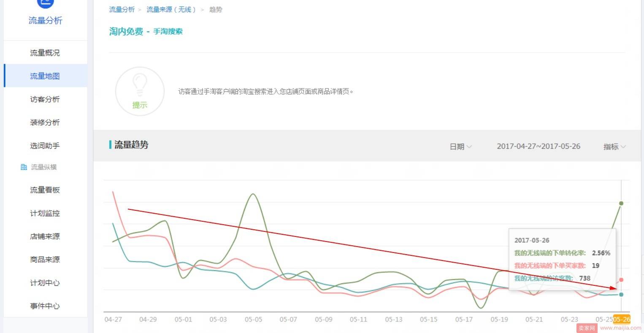Click 流量纵横 section label
644x333 pixels.
point(44,167)
